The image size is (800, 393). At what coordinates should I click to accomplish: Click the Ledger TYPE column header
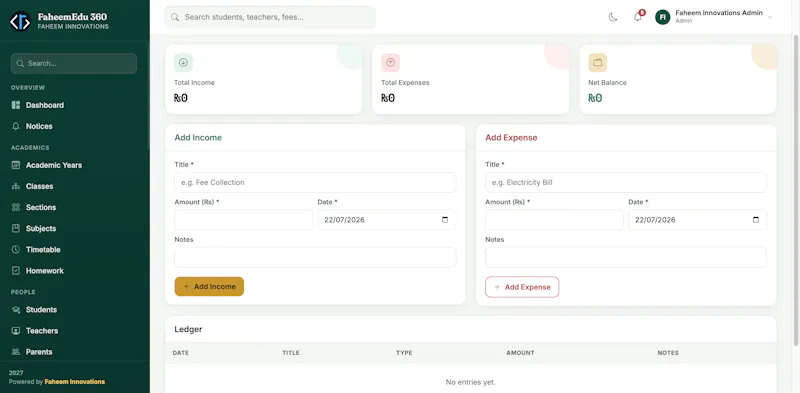click(404, 353)
